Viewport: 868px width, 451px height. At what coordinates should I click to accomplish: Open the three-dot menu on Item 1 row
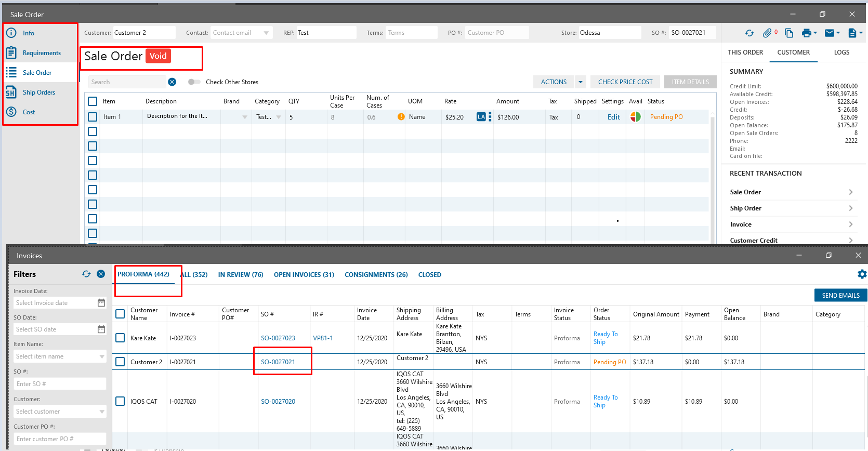pos(490,117)
